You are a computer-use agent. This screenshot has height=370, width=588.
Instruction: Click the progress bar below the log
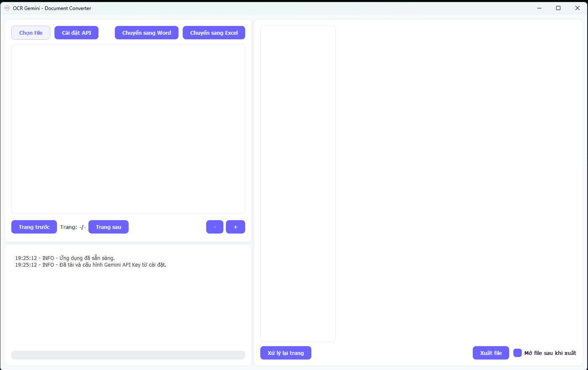128,355
